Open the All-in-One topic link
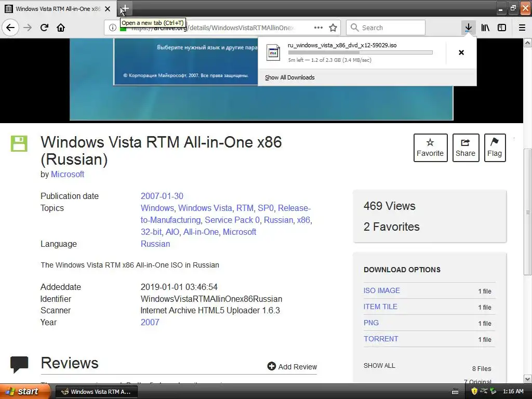Viewport: 532px width, 399px height. tap(201, 232)
